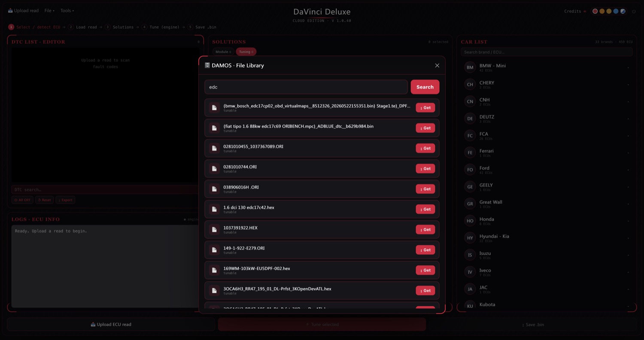644x340 pixels.
Task: Click step 4 Tune (engine)
Action: pyautogui.click(x=161, y=27)
